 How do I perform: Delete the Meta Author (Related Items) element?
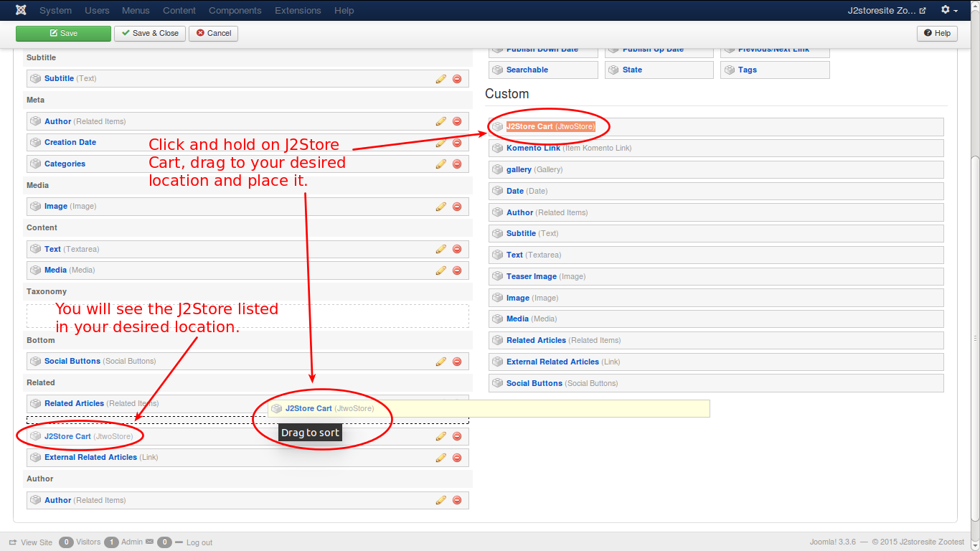click(457, 121)
